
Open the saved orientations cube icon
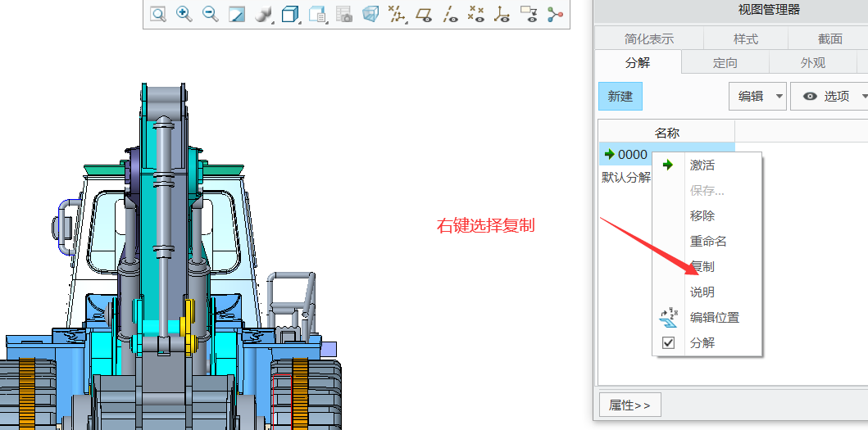[x=290, y=15]
